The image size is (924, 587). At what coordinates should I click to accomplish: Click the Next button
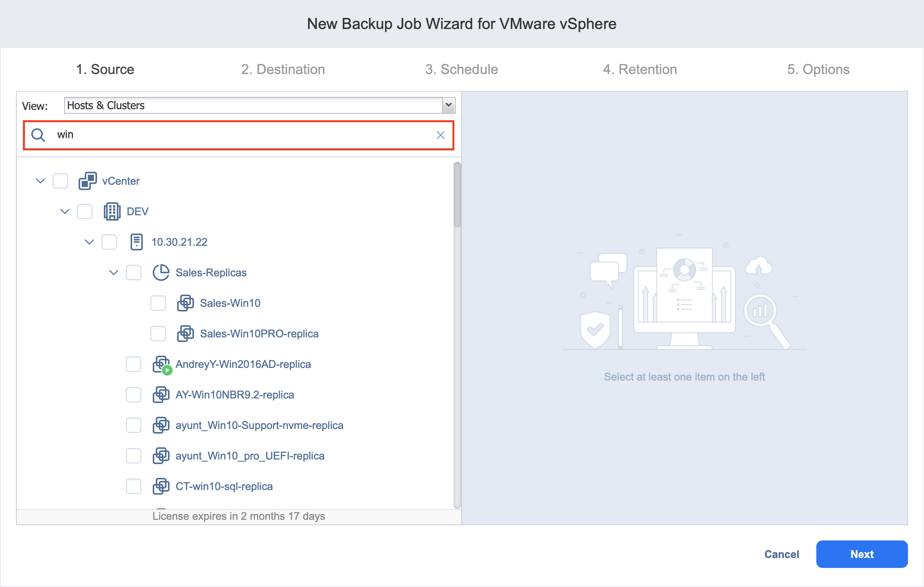pos(861,554)
